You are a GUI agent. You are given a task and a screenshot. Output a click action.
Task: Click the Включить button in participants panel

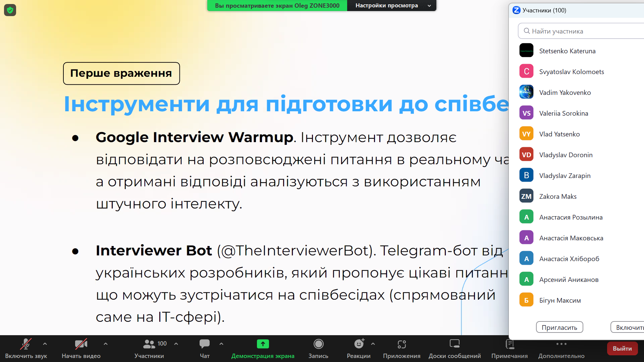628,327
